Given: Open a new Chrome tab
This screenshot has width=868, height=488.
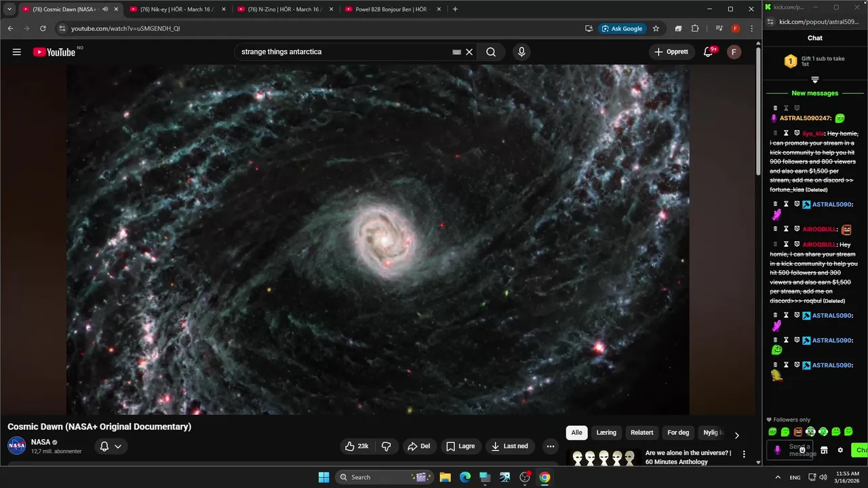Looking at the screenshot, I should 455,9.
